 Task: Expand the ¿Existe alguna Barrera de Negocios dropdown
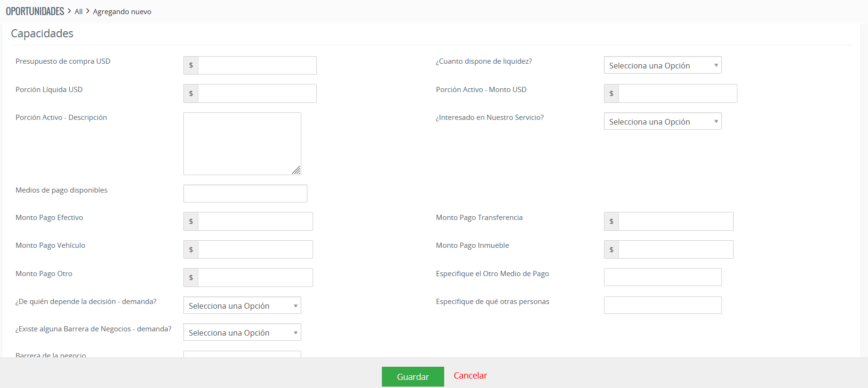(242, 332)
